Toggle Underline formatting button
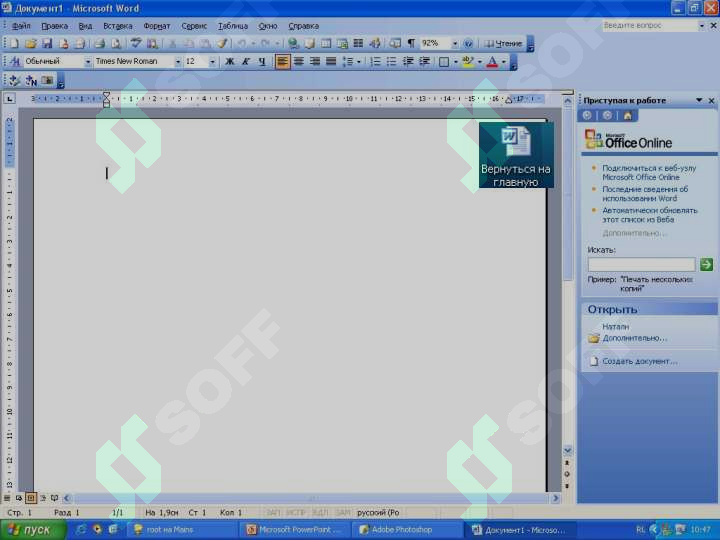The image size is (720, 540). 262,62
